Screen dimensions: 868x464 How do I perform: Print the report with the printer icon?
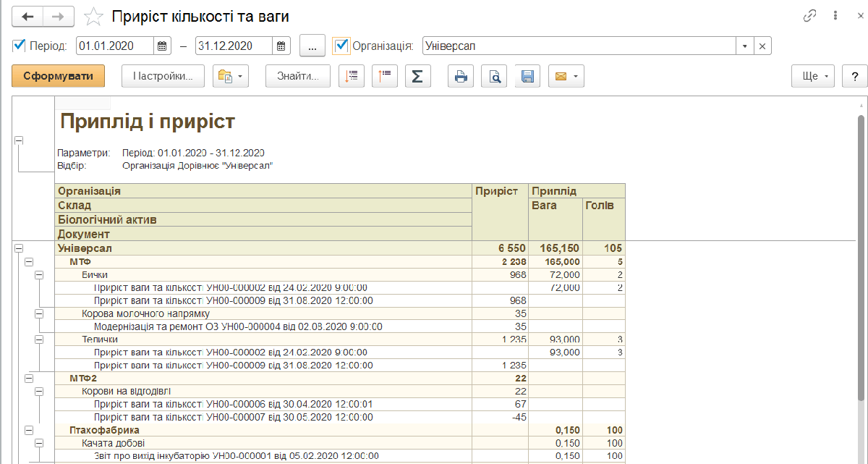(461, 76)
